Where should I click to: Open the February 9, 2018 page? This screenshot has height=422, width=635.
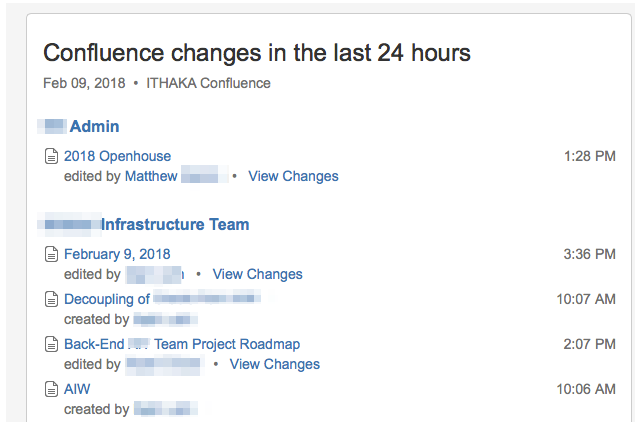(117, 254)
